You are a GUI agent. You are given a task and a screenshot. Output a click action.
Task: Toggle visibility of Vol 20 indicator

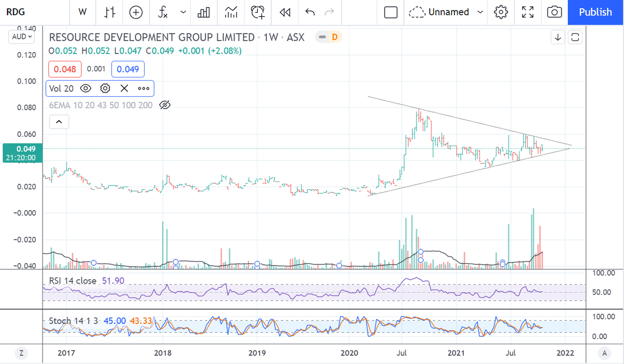[86, 88]
